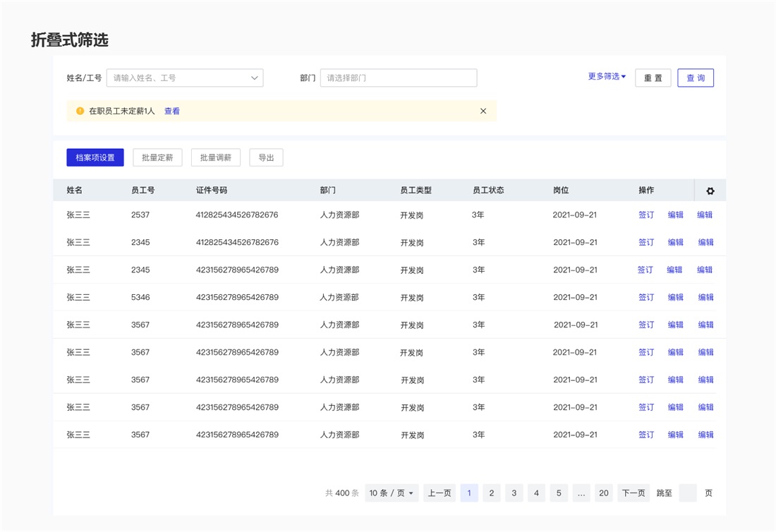The width and height of the screenshot is (776, 532).
Task: Select page 2 in pagination
Action: (492, 493)
